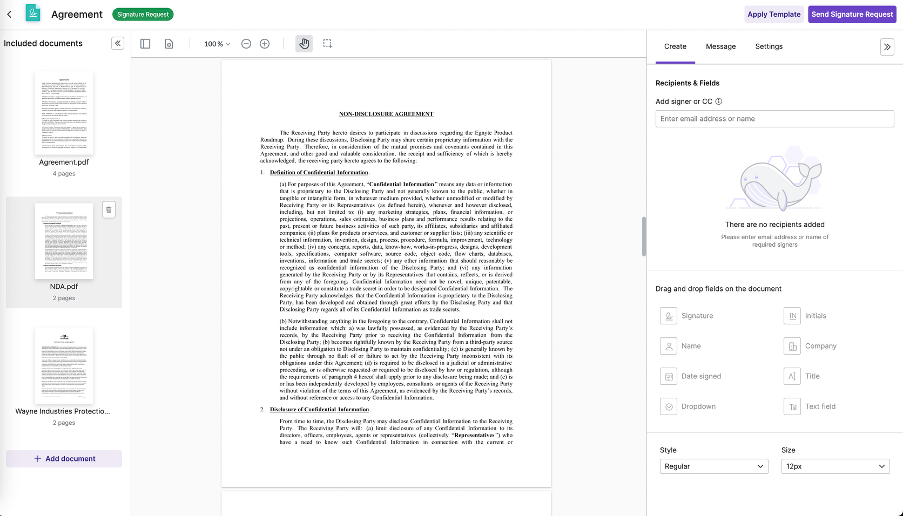
Task: Delete NDA.pdf with trash icon
Action: click(x=108, y=210)
